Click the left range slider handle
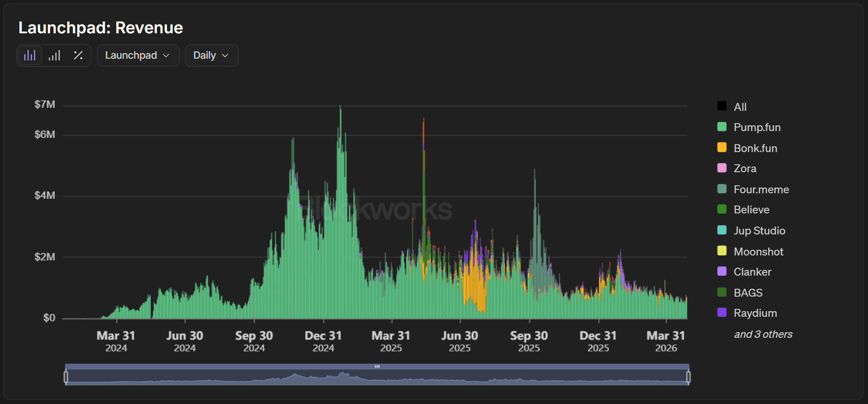 (66, 377)
